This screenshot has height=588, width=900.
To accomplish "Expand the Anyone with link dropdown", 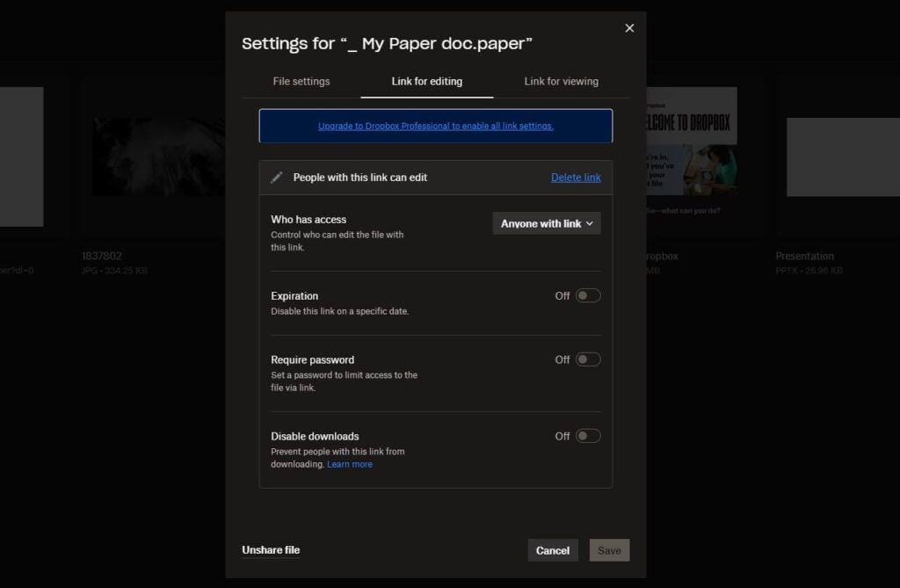I will click(547, 223).
